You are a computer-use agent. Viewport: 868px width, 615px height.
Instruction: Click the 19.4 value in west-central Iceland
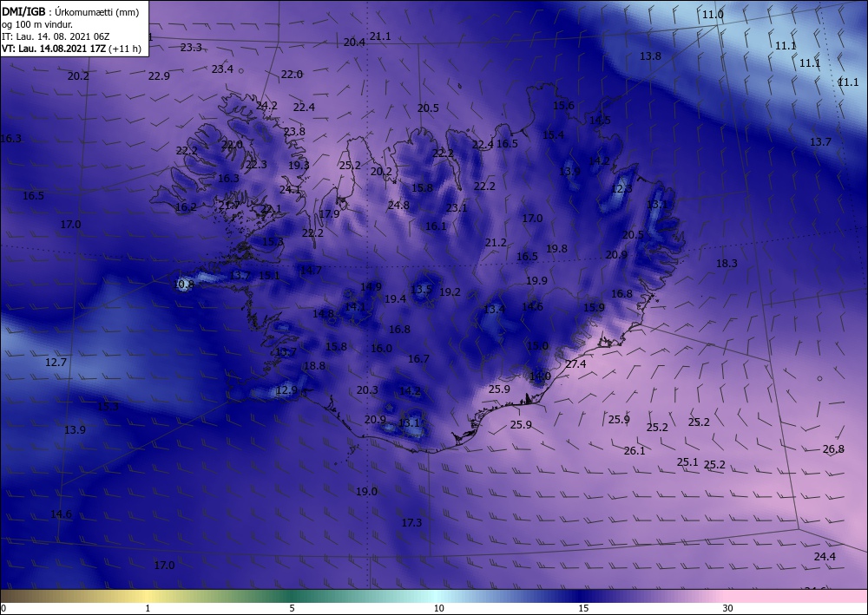395,298
